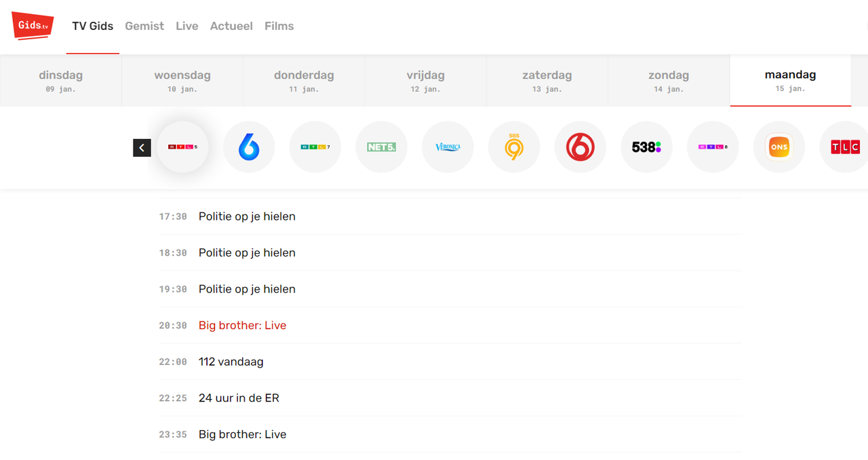Open the Gemist menu item
This screenshot has width=868, height=460.
click(144, 26)
